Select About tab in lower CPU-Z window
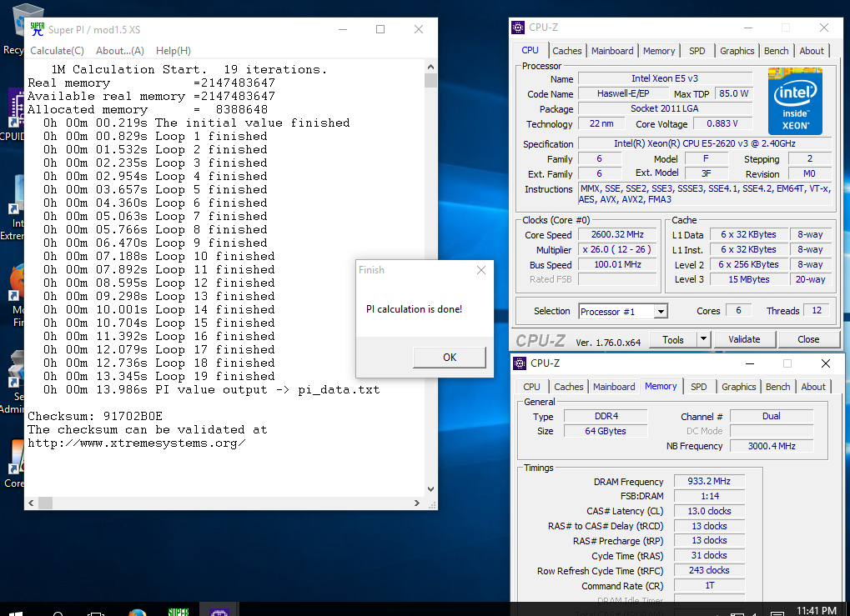 [813, 387]
